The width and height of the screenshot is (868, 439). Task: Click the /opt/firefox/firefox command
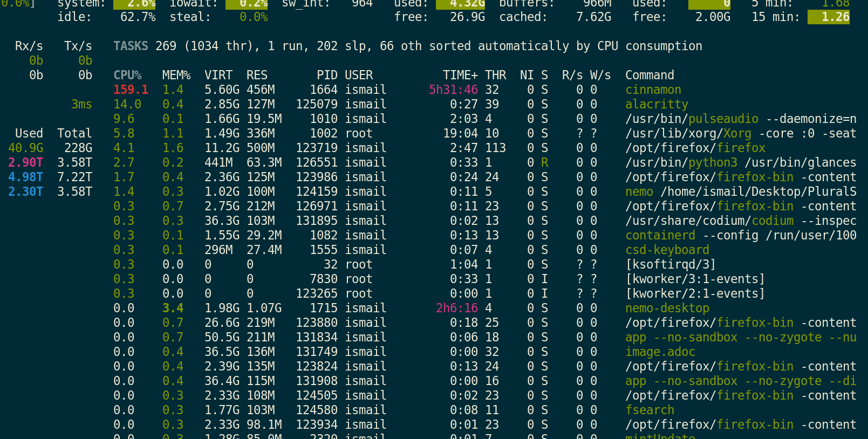tap(695, 148)
